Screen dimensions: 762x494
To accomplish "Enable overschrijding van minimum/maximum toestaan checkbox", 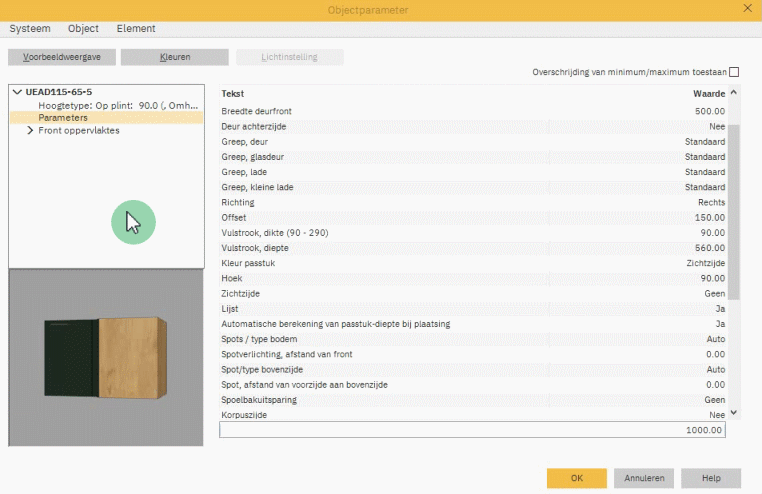I will (x=734, y=72).
